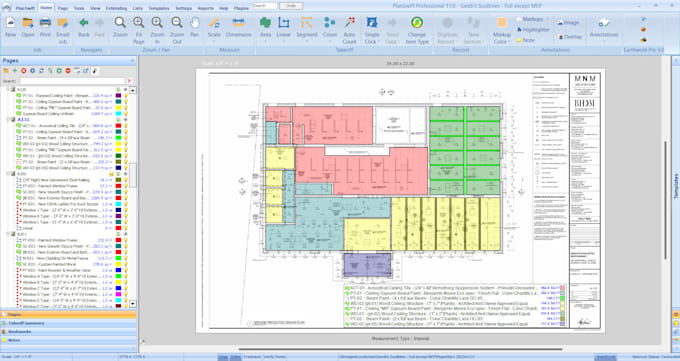Collapse the A130 page tree node
This screenshot has width=680, height=361.
pyautogui.click(x=8, y=89)
